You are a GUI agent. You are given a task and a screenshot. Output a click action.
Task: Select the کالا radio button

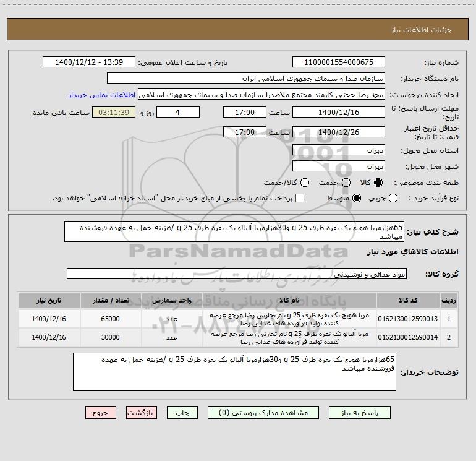pos(378,183)
